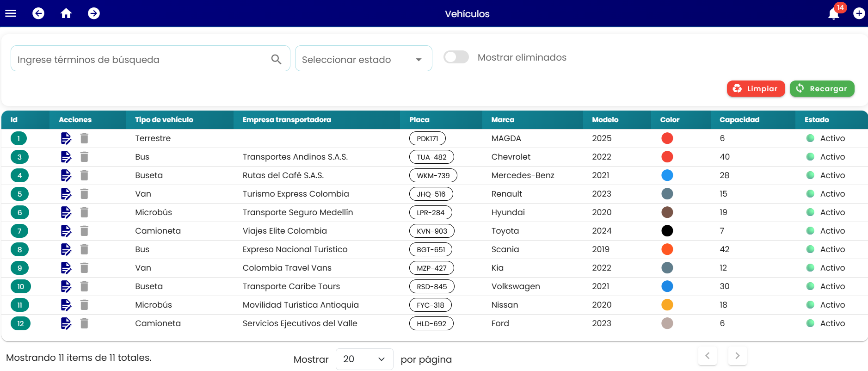Edit the Ford HLD-692 row
Viewport: 868px width, 371px height.
(66, 323)
